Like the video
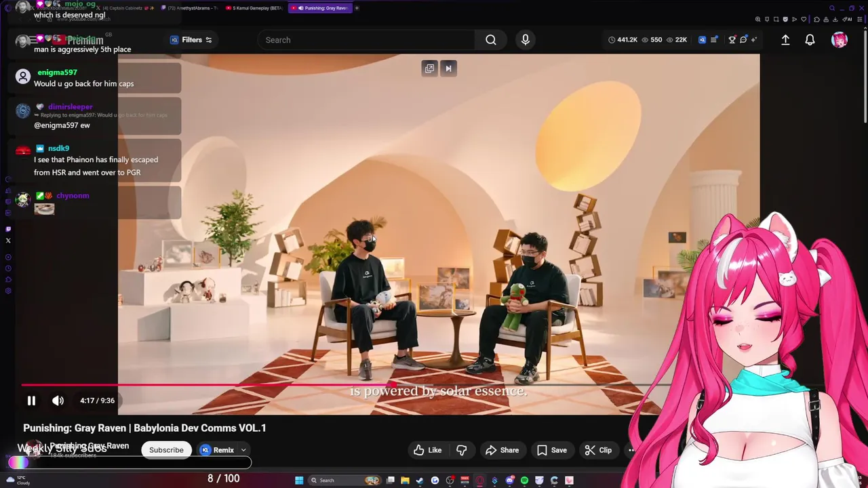This screenshot has width=868, height=488. pyautogui.click(x=428, y=450)
